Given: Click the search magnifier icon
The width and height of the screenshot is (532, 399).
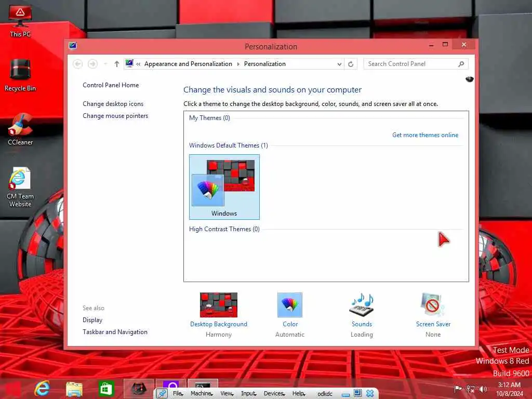Looking at the screenshot, I should (461, 64).
